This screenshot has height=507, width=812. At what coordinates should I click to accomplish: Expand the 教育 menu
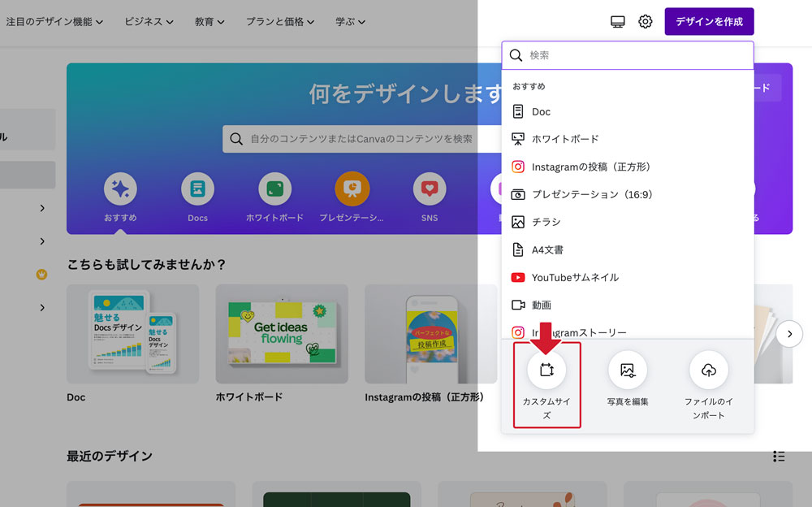[209, 22]
